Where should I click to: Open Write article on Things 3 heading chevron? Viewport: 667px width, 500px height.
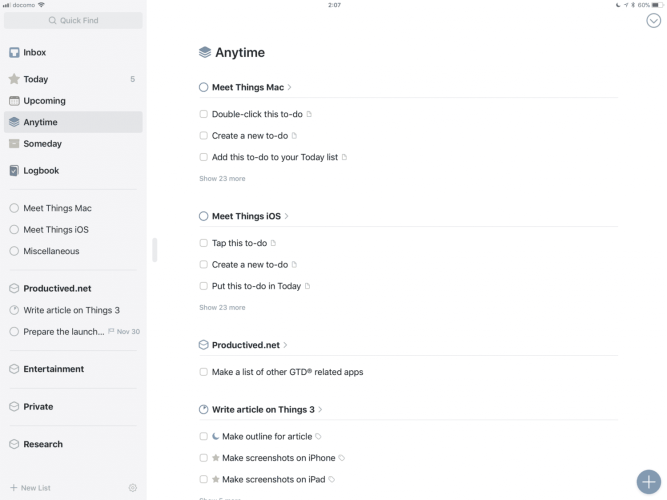coord(320,409)
